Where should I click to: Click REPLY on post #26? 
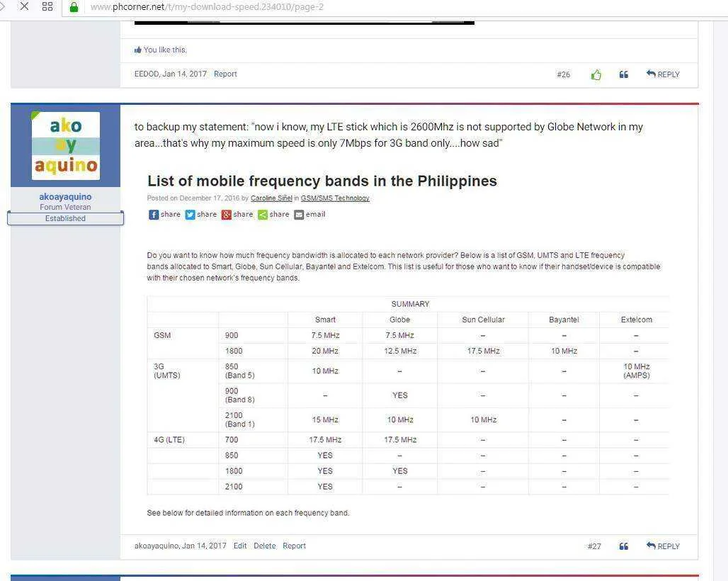(x=663, y=74)
